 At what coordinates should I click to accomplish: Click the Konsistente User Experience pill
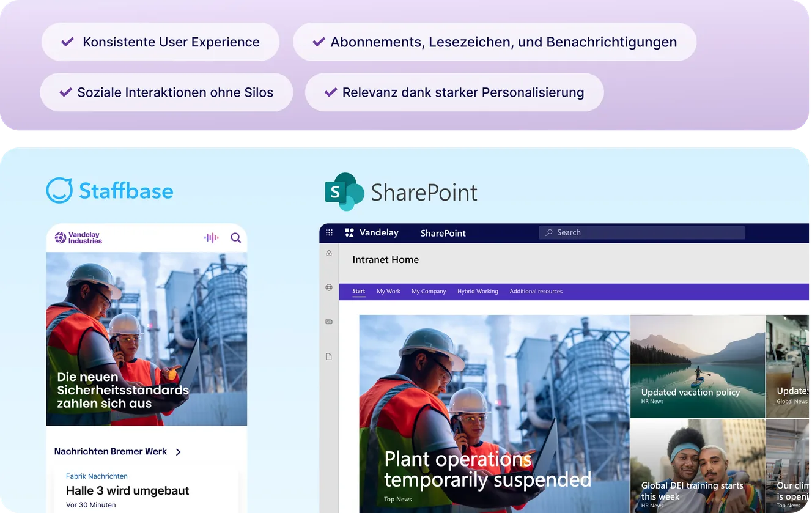pos(160,42)
